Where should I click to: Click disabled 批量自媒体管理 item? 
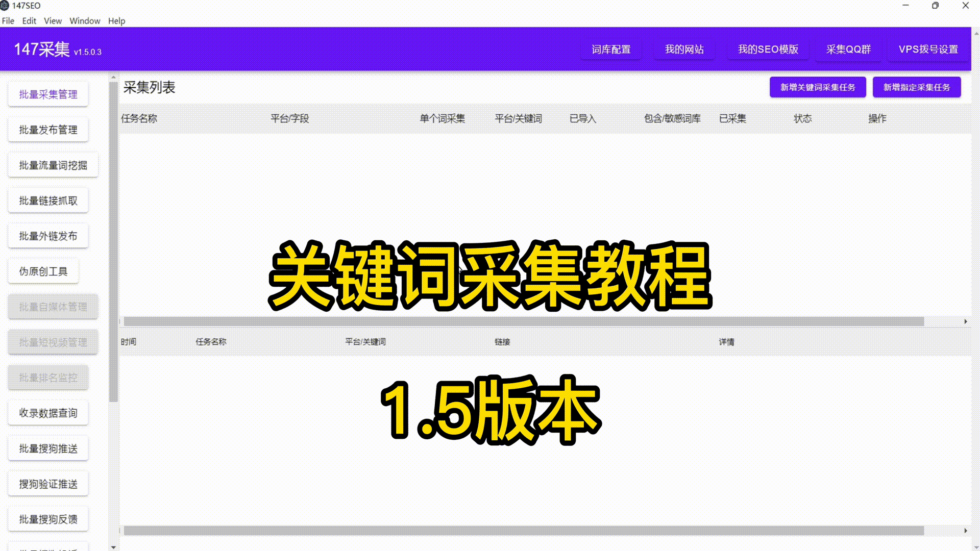pyautogui.click(x=53, y=307)
